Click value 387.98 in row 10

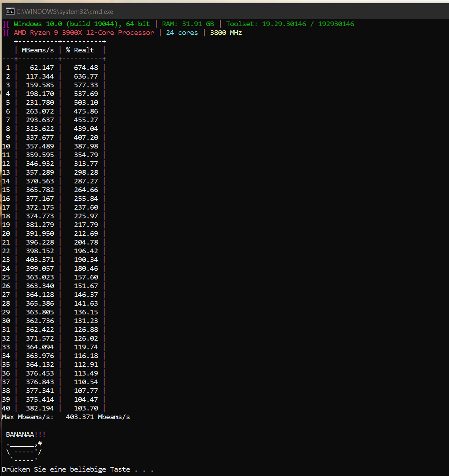[86, 146]
